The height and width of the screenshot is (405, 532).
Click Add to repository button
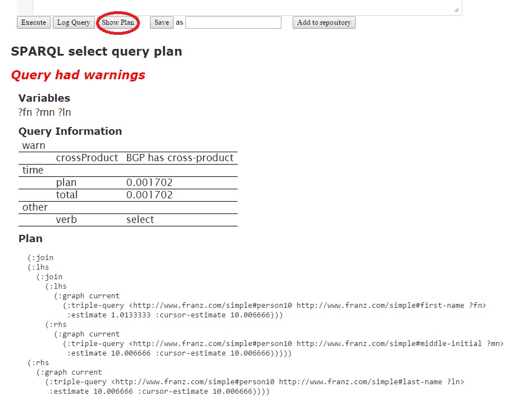click(324, 22)
